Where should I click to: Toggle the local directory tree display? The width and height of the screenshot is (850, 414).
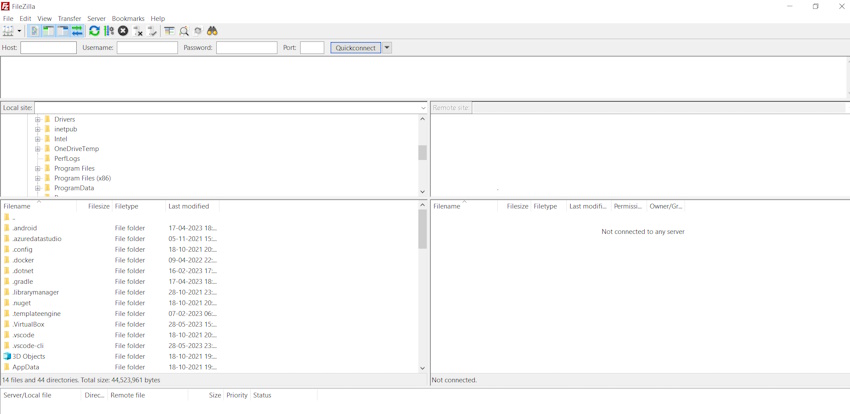(x=49, y=31)
